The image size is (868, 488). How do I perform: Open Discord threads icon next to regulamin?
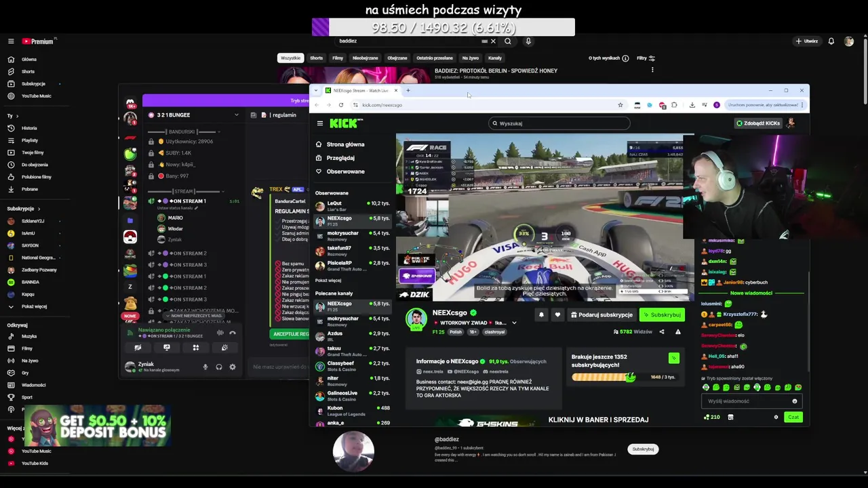click(x=253, y=115)
